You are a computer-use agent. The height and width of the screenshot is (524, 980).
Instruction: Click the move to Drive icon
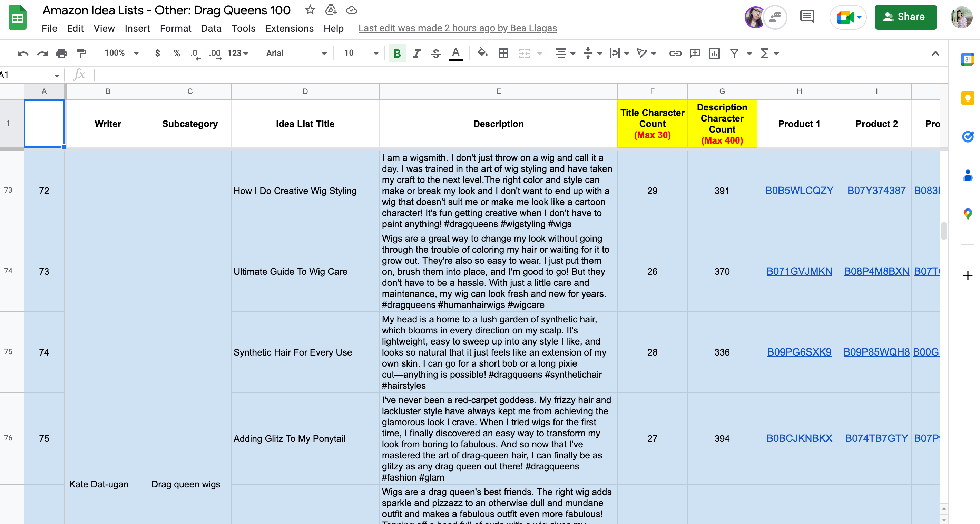tap(331, 10)
